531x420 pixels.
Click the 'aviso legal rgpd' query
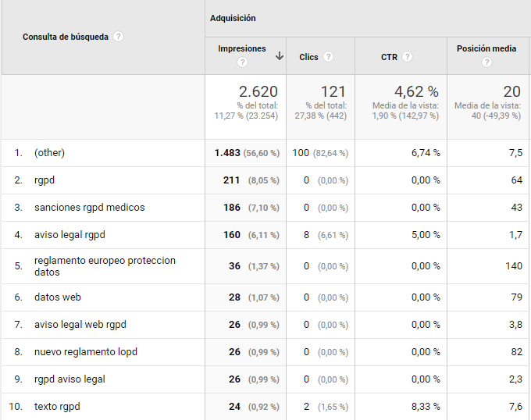69,235
